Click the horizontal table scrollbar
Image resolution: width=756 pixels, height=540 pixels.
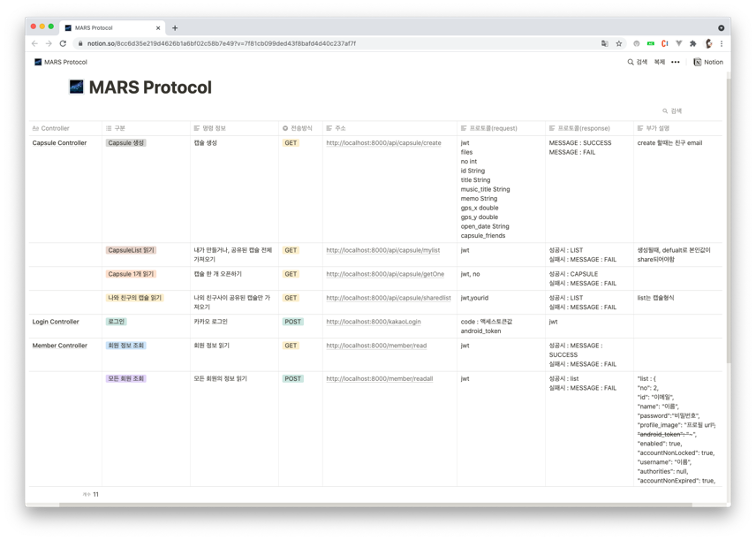point(376,505)
